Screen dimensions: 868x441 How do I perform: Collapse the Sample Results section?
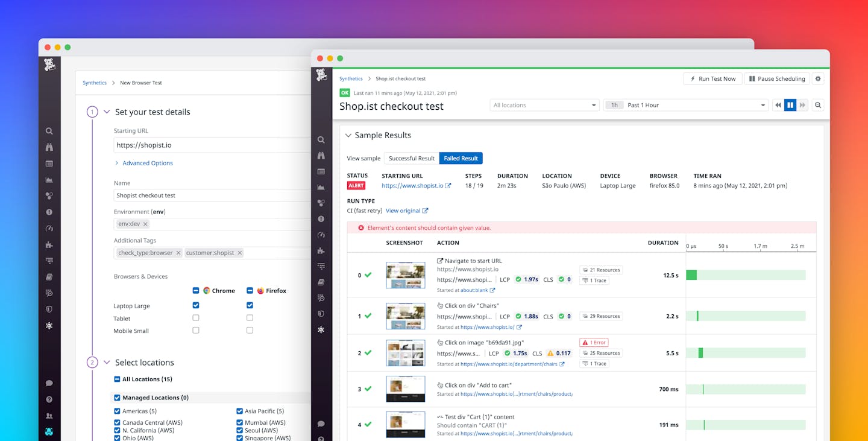(x=348, y=135)
